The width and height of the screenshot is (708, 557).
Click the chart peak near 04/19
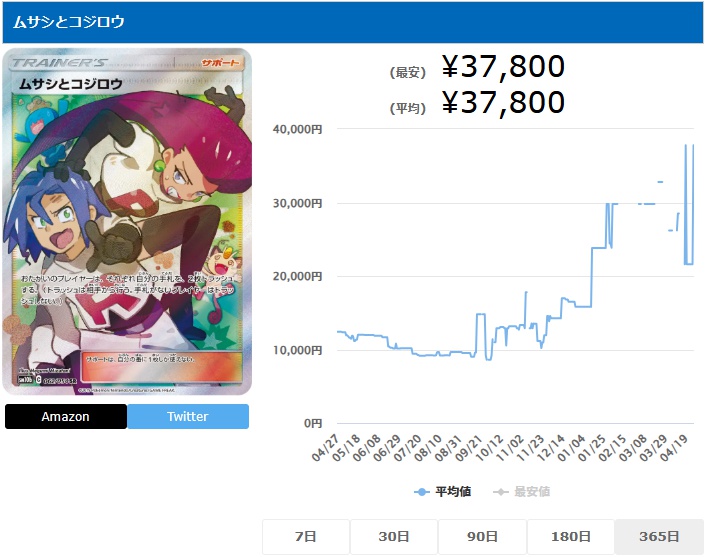(685, 145)
